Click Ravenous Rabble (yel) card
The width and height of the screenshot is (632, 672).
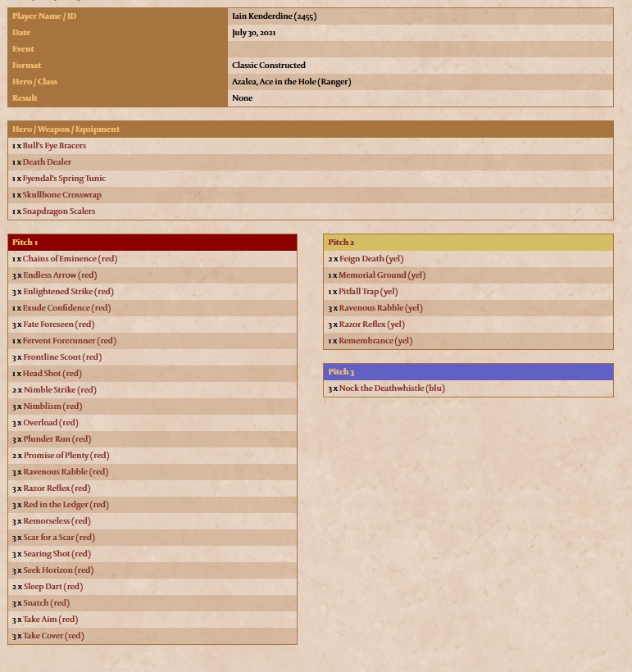381,307
